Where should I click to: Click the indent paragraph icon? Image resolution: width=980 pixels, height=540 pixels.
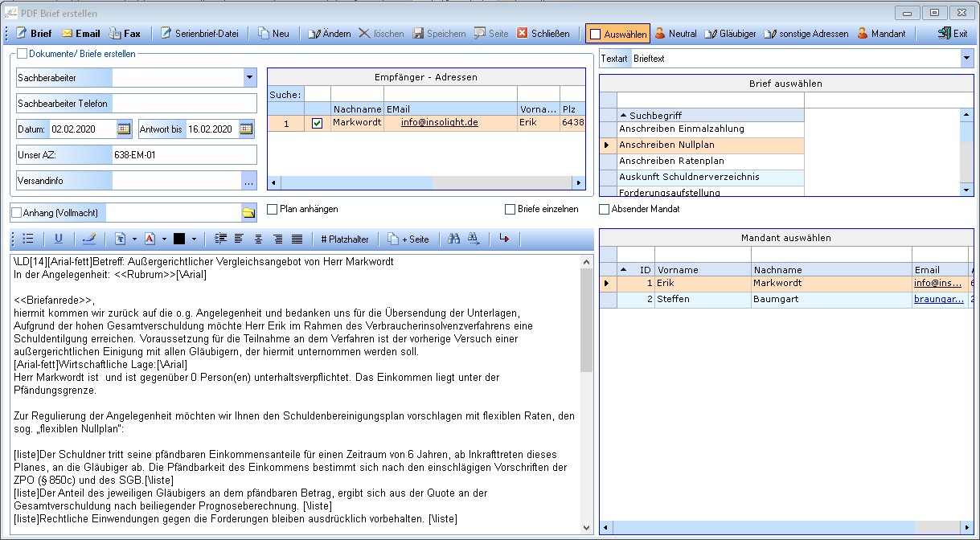(221, 239)
